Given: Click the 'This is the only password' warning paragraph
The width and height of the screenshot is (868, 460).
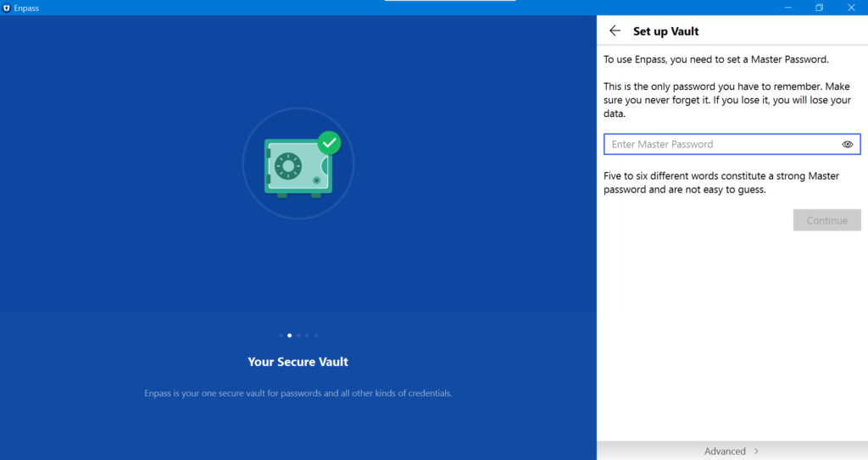Looking at the screenshot, I should [726, 100].
